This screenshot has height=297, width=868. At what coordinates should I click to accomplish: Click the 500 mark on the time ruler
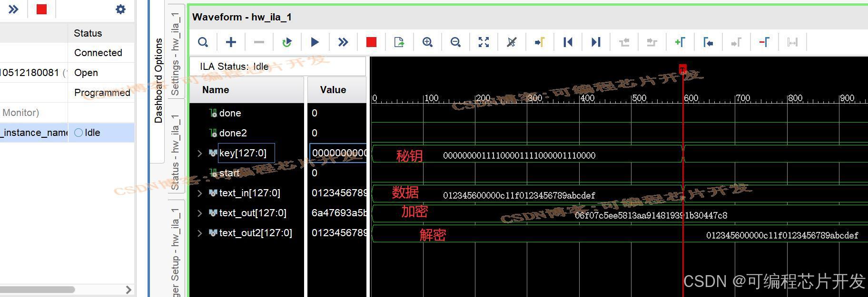(x=639, y=98)
